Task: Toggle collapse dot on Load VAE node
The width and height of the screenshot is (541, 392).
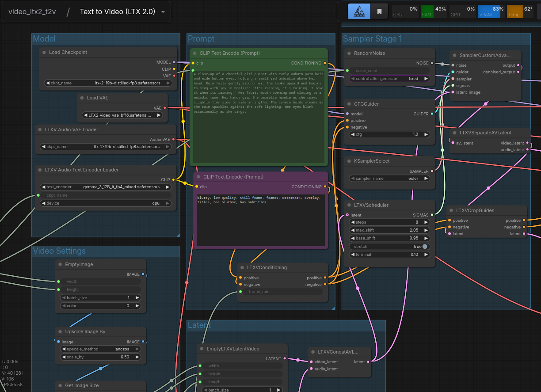Action: pyautogui.click(x=82, y=98)
